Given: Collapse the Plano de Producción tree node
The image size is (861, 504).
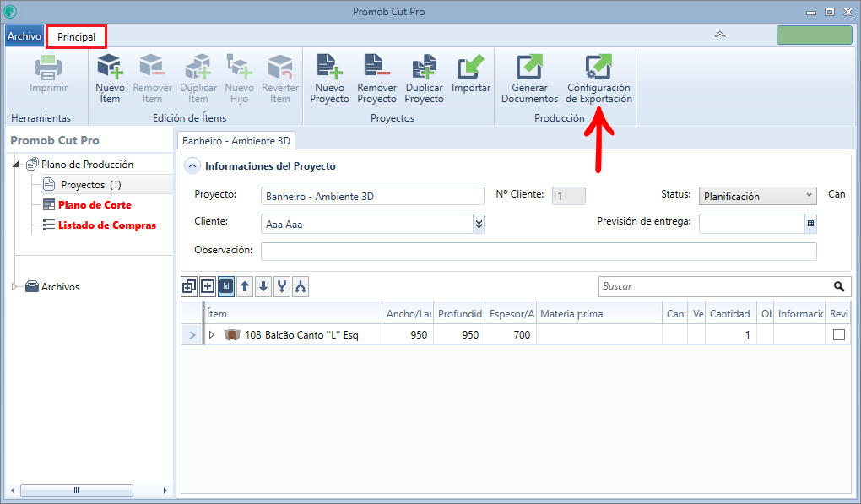Looking at the screenshot, I should pos(16,164).
